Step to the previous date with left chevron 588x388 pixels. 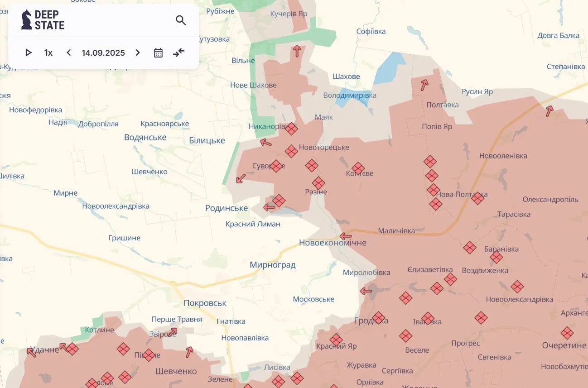coord(68,53)
